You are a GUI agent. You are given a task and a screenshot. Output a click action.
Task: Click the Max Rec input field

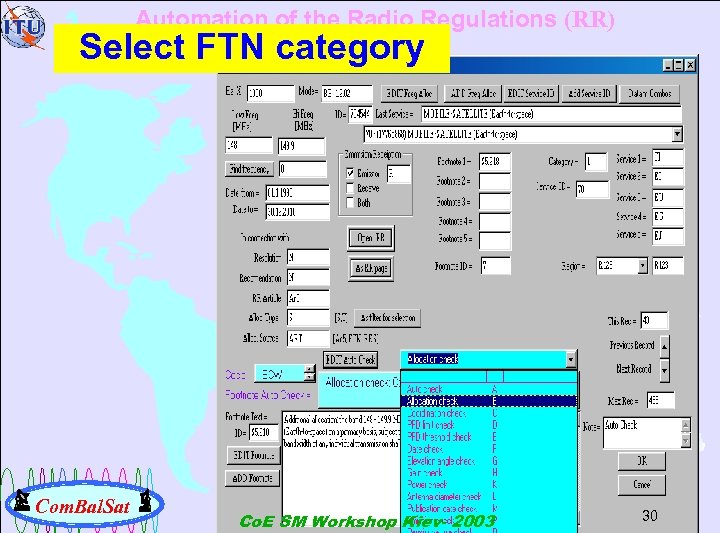(661, 400)
